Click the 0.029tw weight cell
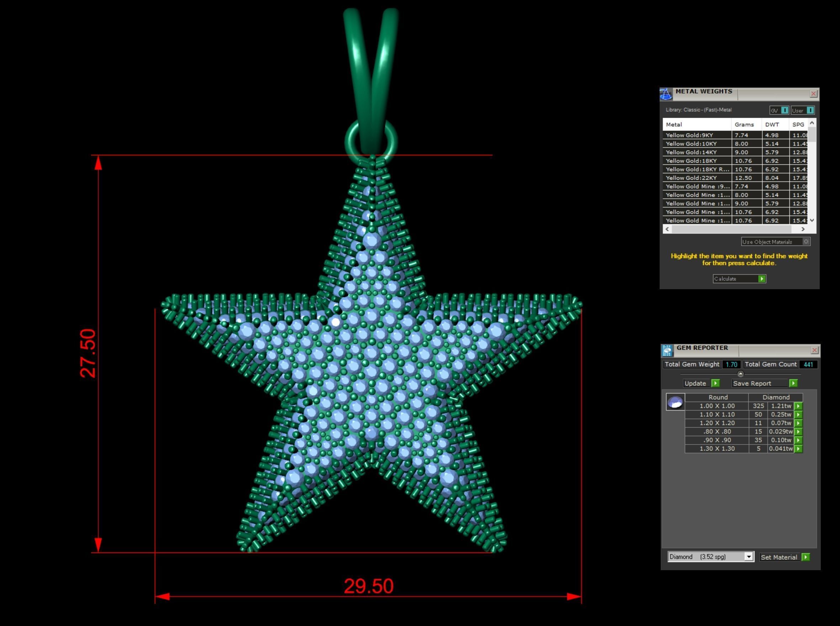Viewport: 840px width, 626px height. (781, 431)
